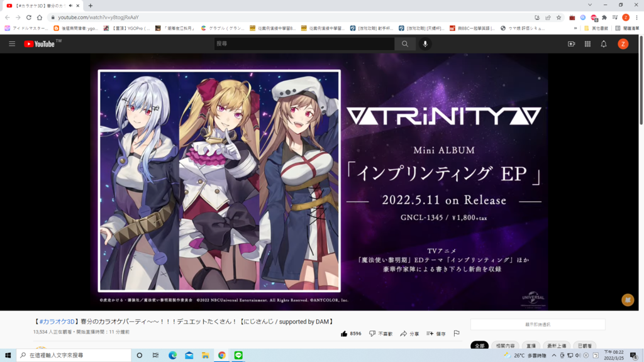Open the Chrome three-dot menu
The width and height of the screenshot is (644, 362).
pos(636,17)
